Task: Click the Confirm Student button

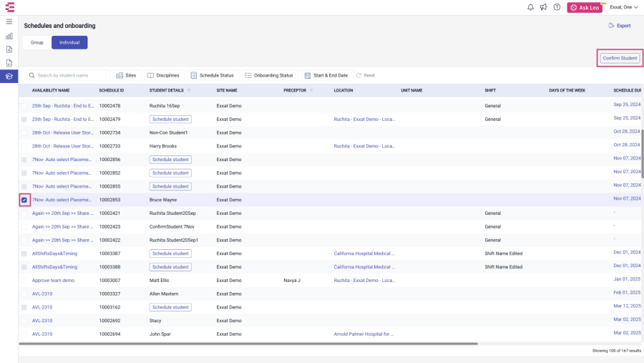Action: click(620, 58)
